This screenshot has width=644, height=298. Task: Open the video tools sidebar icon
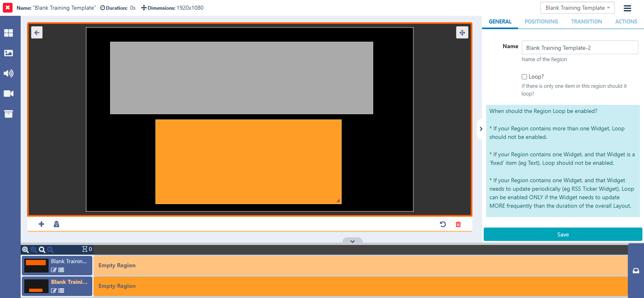9,94
